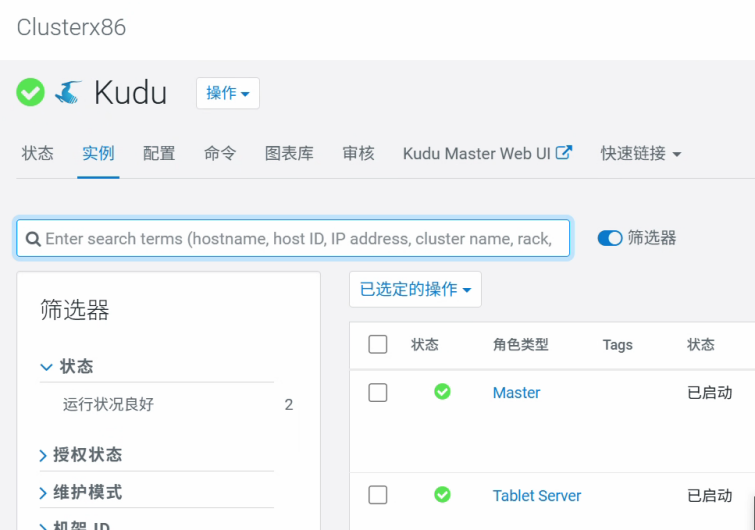Toggle the 筛选器 filter switch
This screenshot has height=530, width=755.
(610, 238)
